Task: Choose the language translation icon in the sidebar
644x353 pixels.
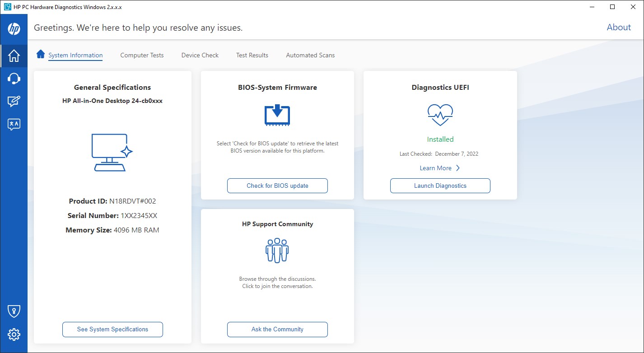Action: [14, 124]
